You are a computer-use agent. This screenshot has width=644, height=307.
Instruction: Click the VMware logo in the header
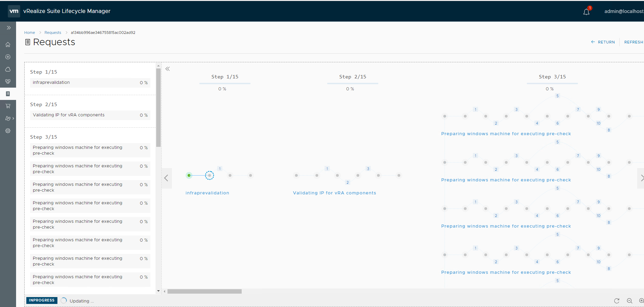coord(14,11)
